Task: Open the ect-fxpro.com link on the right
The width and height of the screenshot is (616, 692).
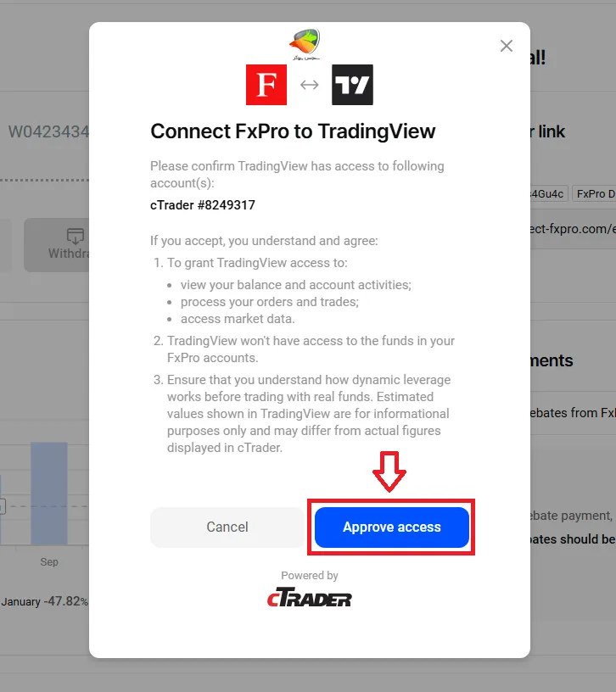Action: (x=573, y=229)
